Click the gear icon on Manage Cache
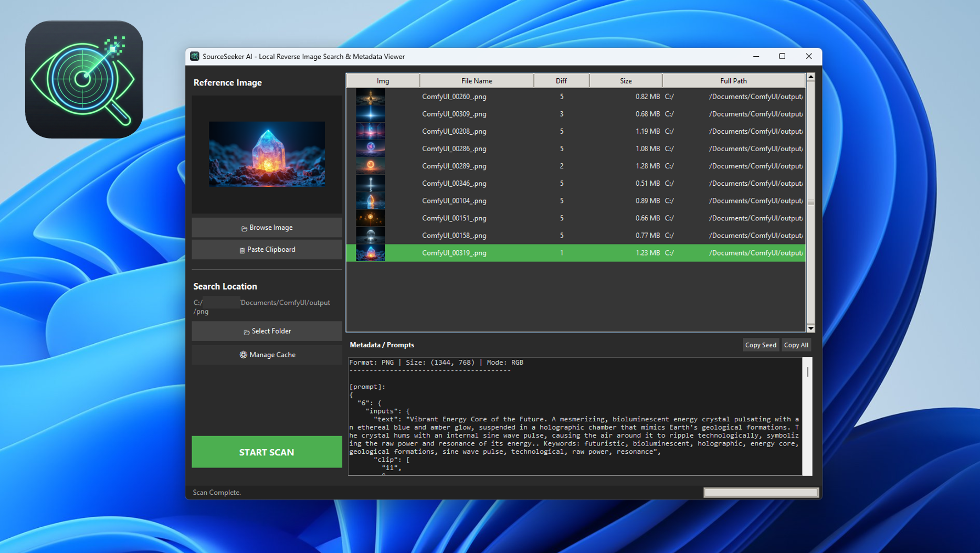Image resolution: width=980 pixels, height=553 pixels. point(243,355)
